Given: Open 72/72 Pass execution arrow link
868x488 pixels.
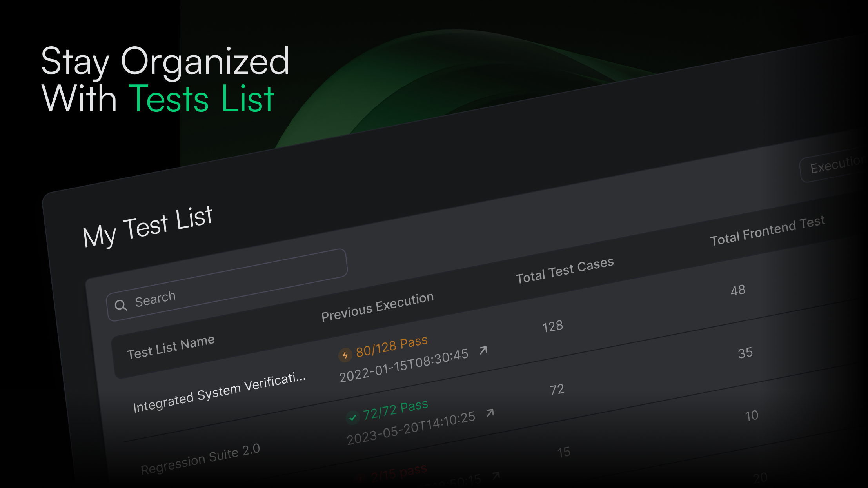Looking at the screenshot, I should pyautogui.click(x=490, y=413).
